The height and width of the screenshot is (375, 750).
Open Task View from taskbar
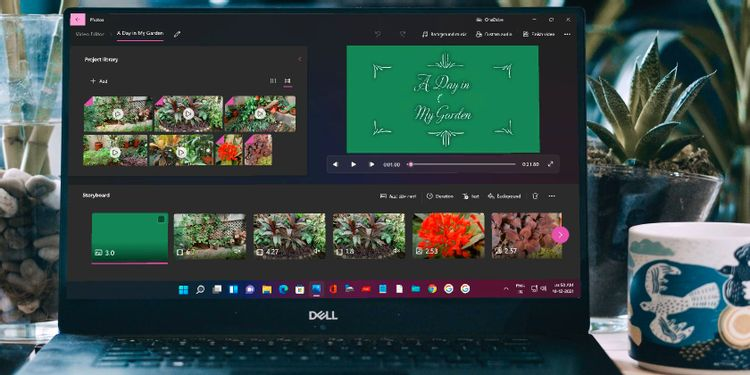(x=217, y=289)
